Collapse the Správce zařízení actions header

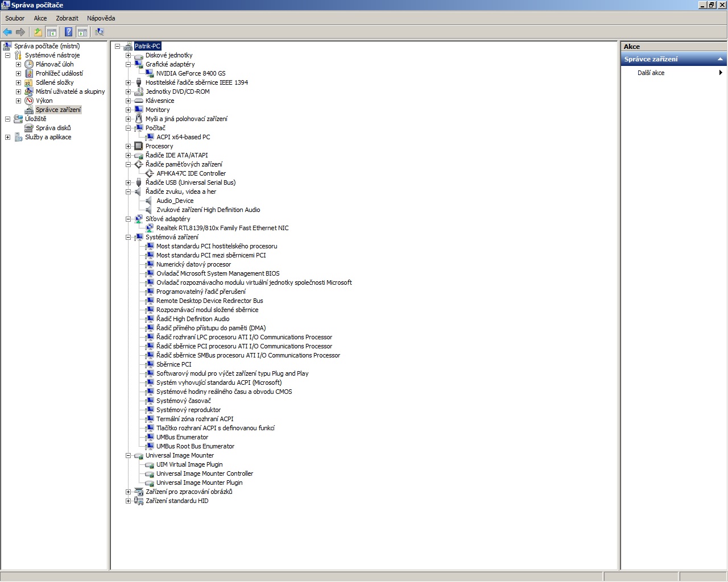[720, 59]
